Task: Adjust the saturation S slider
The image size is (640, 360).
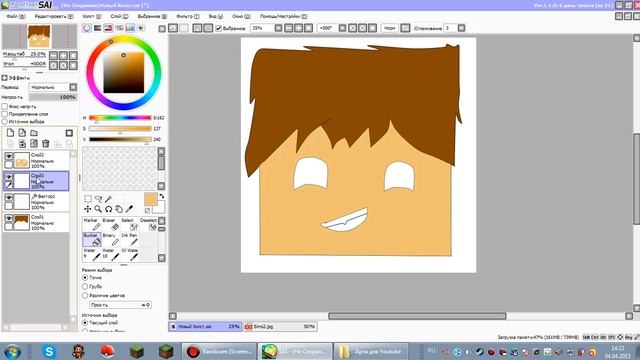Action: pyautogui.click(x=120, y=129)
